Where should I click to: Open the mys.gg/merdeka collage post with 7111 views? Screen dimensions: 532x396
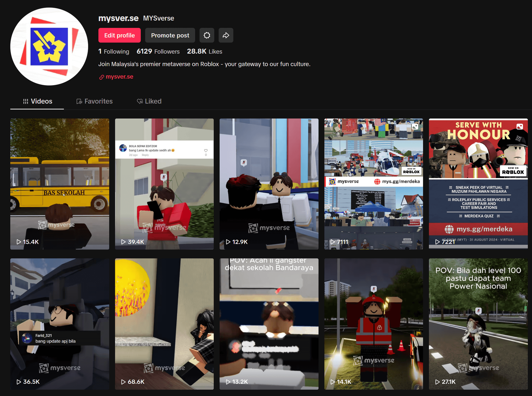click(x=373, y=184)
